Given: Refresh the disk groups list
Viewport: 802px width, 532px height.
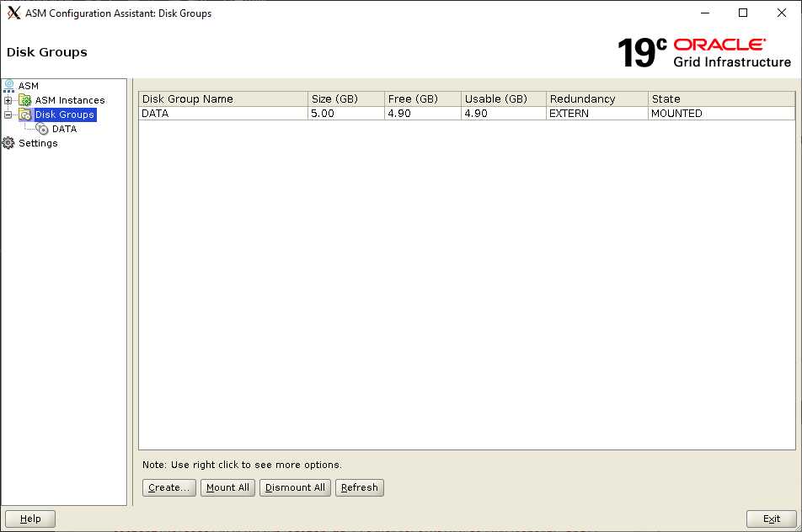Looking at the screenshot, I should (360, 487).
